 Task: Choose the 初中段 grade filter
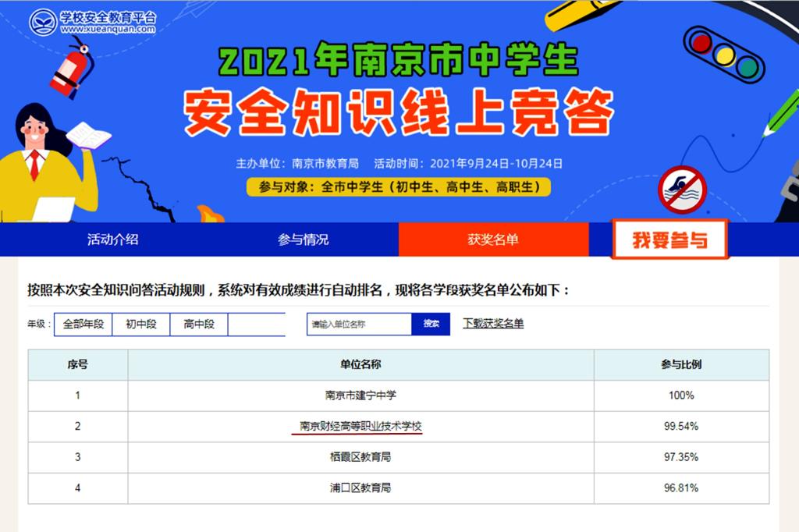point(141,324)
